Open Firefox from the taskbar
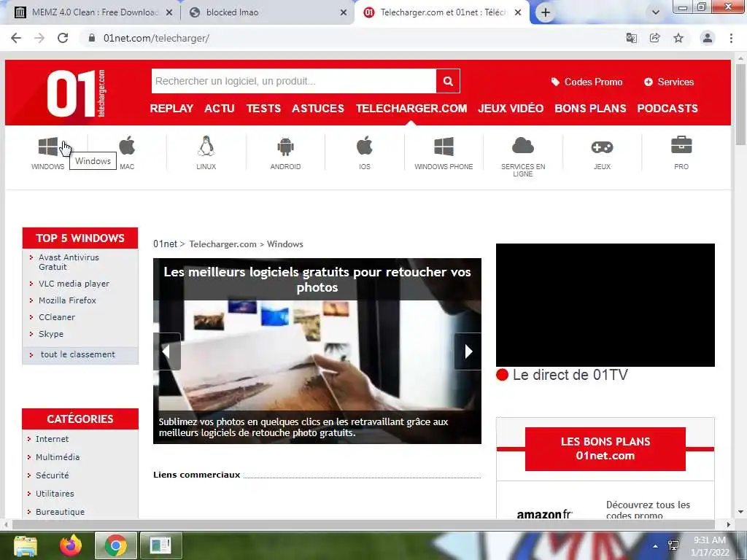Image resolution: width=747 pixels, height=560 pixels. coord(71,545)
